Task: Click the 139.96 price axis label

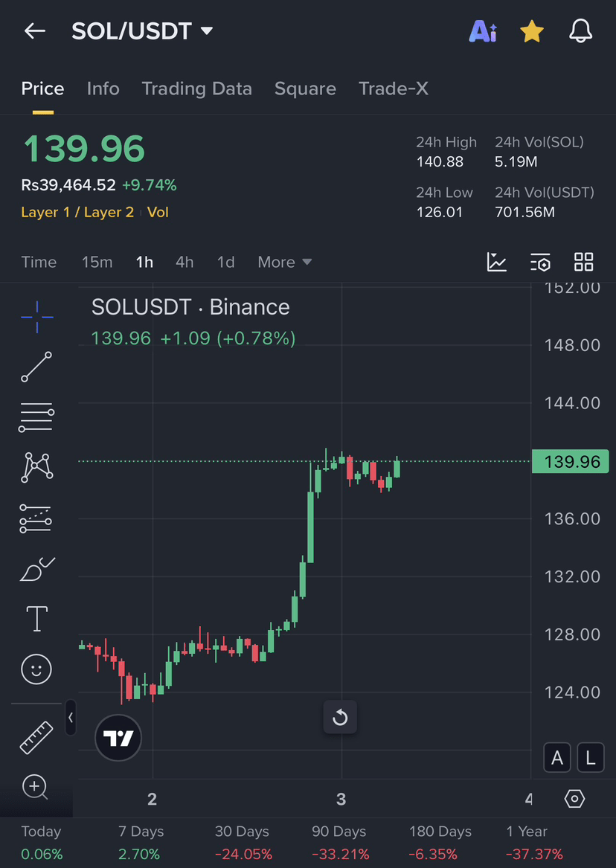Action: click(570, 462)
